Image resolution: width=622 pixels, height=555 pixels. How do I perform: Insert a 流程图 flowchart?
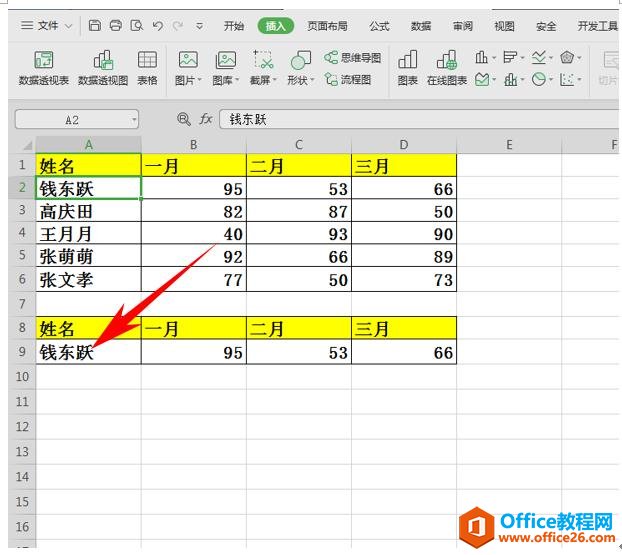click(x=348, y=79)
